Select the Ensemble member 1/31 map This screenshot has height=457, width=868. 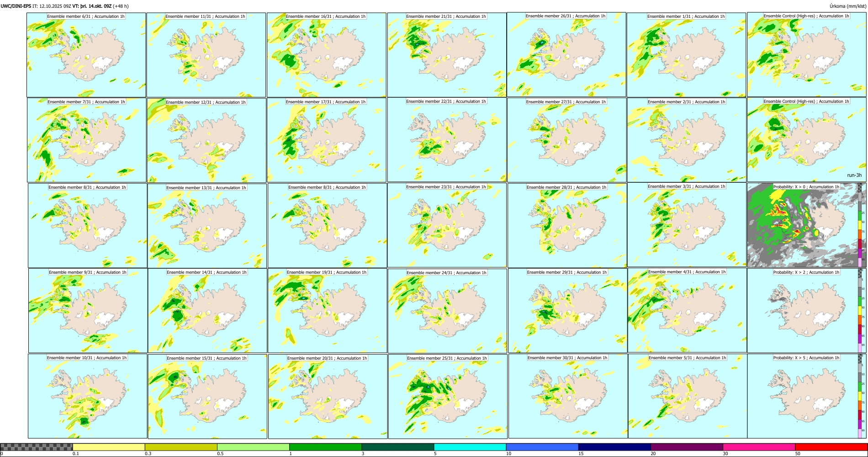coord(686,55)
